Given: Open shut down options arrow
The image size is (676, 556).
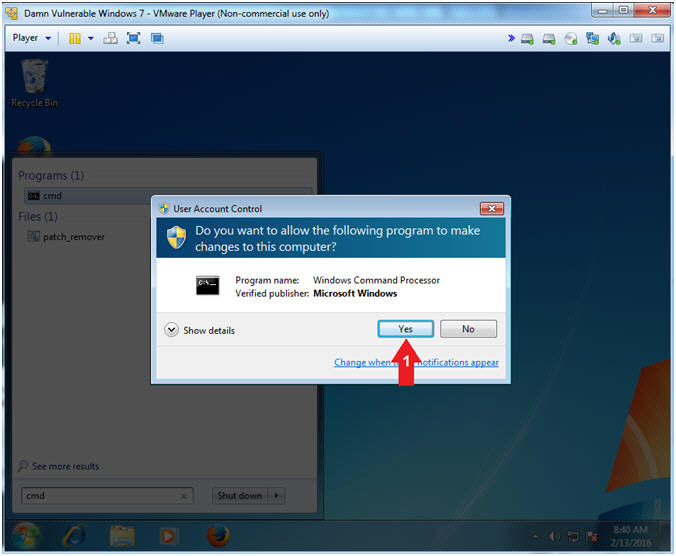Looking at the screenshot, I should click(x=276, y=496).
